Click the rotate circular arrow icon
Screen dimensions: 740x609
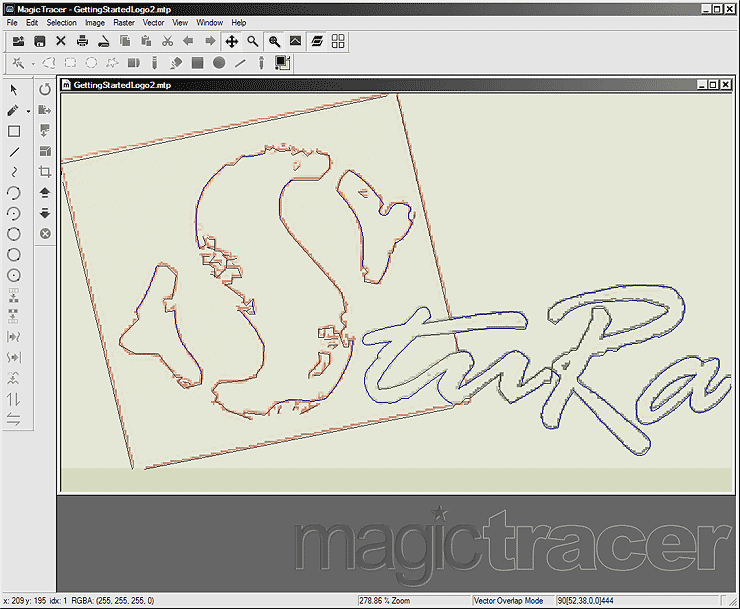point(45,89)
